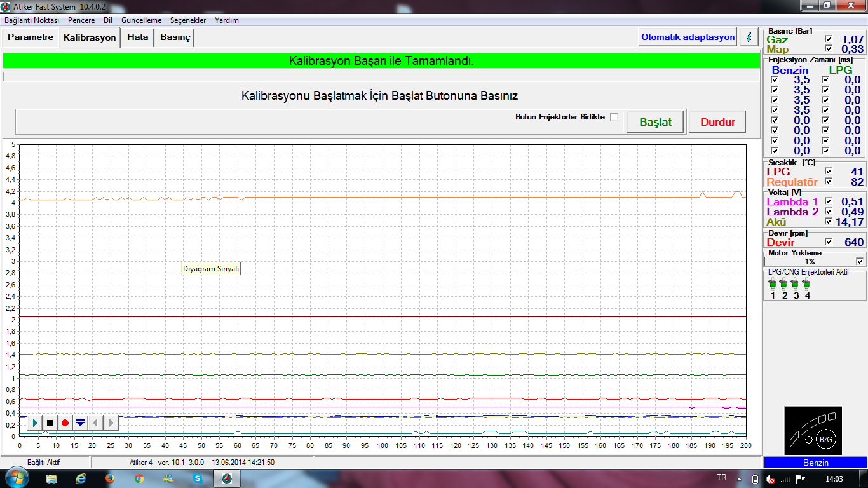The image size is (868, 488).
Task: Click the Devir value 640
Action: point(854,242)
